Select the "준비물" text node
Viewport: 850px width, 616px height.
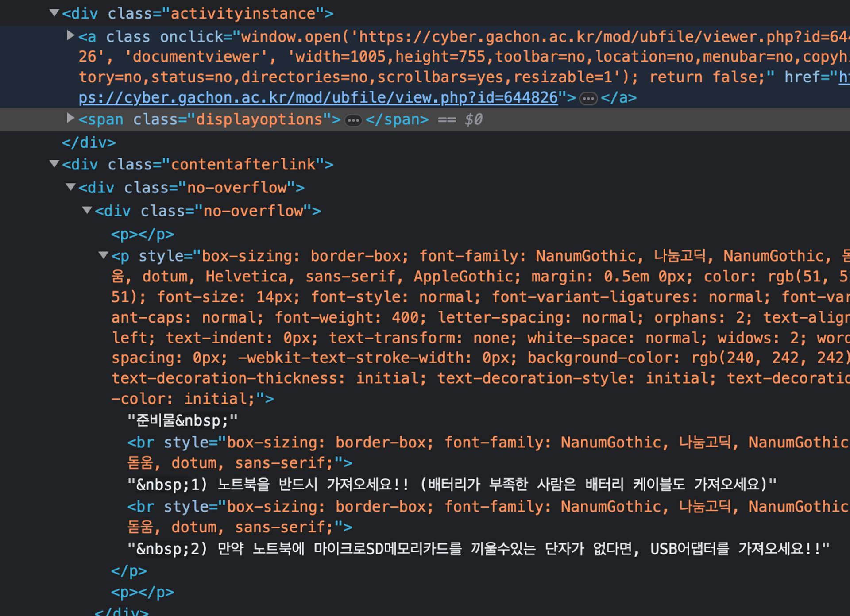(182, 420)
